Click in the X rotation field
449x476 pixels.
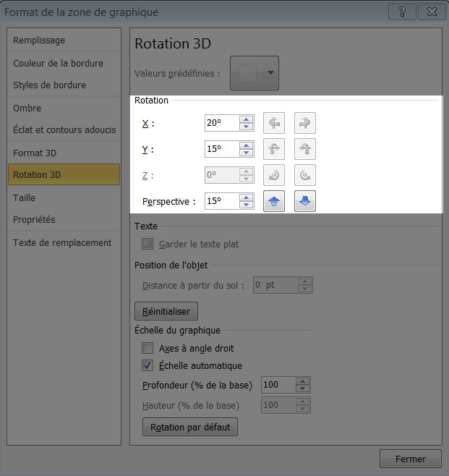point(222,123)
